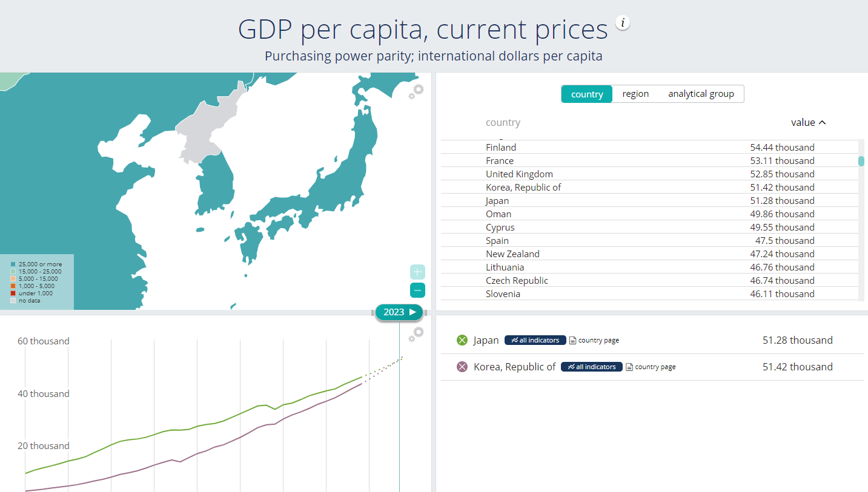This screenshot has width=868, height=492.
Task: Switch to the analytical group tab
Action: point(701,94)
